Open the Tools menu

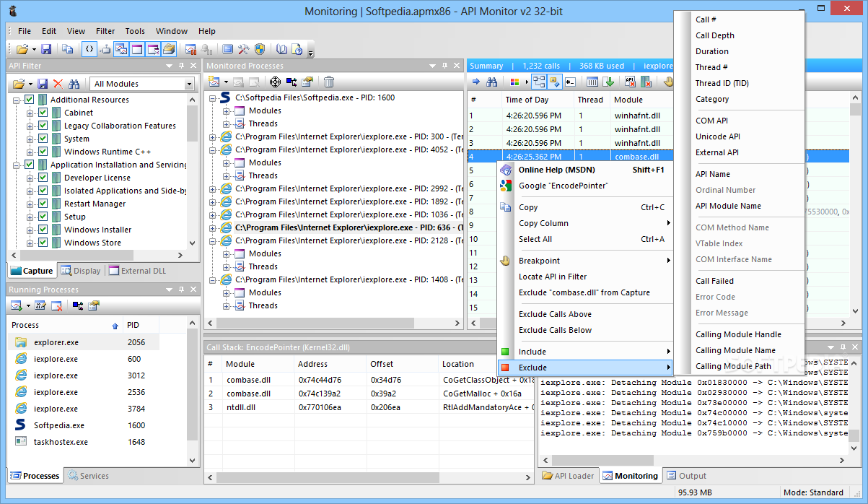click(x=135, y=31)
